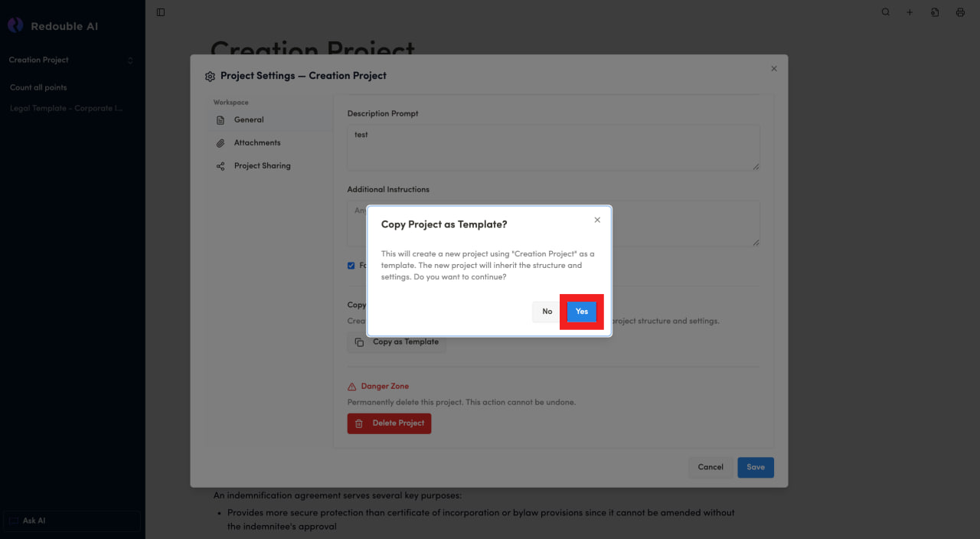
Task: Open search with the magnifier icon
Action: (886, 12)
